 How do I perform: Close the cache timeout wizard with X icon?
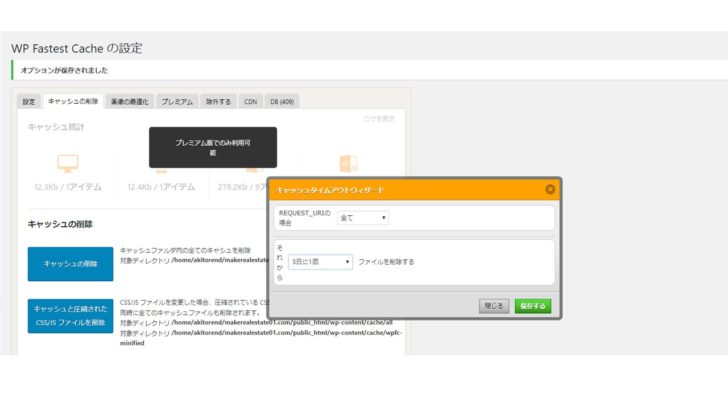(549, 189)
